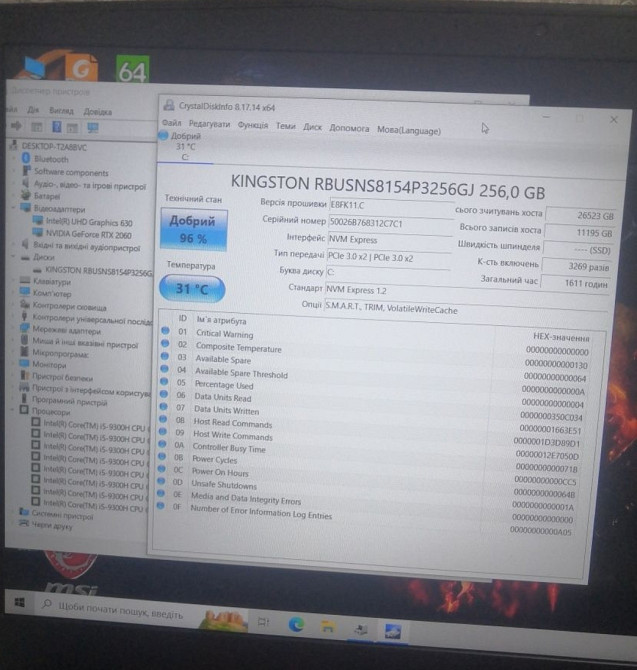The width and height of the screenshot is (637, 670).
Task: Click the 31 °C temperature button
Action: tap(192, 289)
